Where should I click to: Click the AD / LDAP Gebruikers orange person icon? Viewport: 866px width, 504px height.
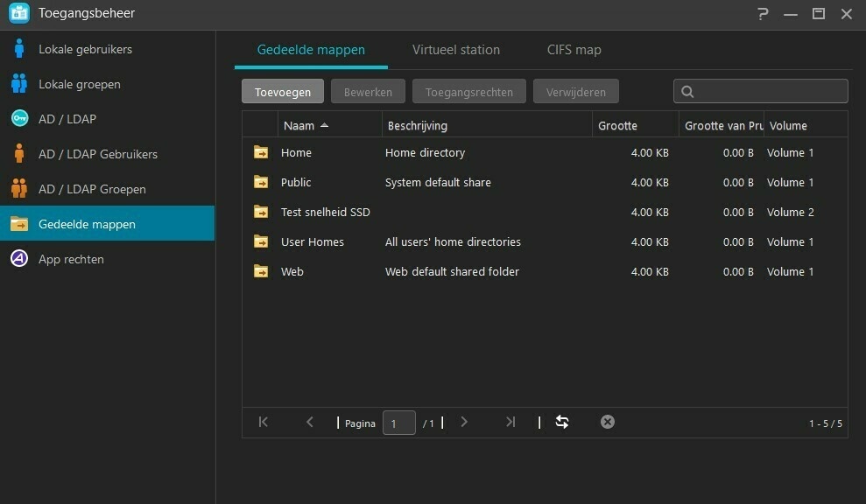coord(19,153)
